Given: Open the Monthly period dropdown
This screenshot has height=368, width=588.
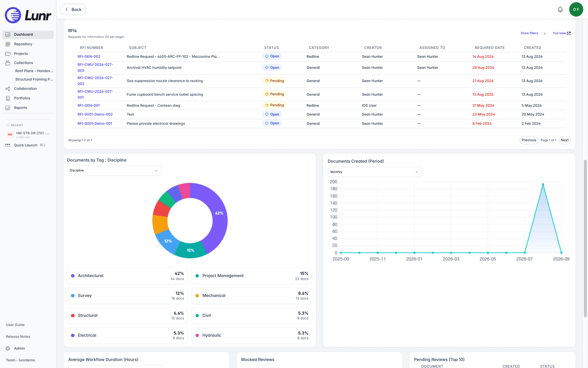Looking at the screenshot, I should (x=374, y=172).
